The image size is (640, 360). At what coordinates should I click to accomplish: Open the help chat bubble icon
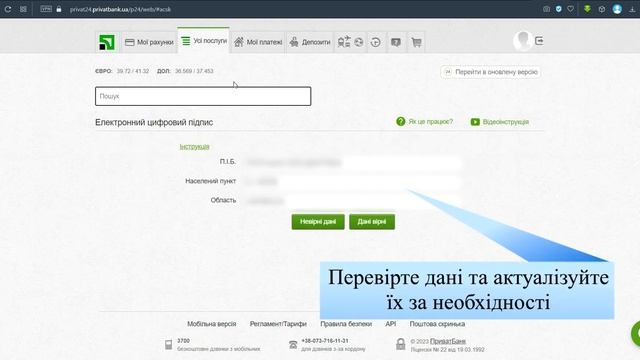[x=396, y=42]
